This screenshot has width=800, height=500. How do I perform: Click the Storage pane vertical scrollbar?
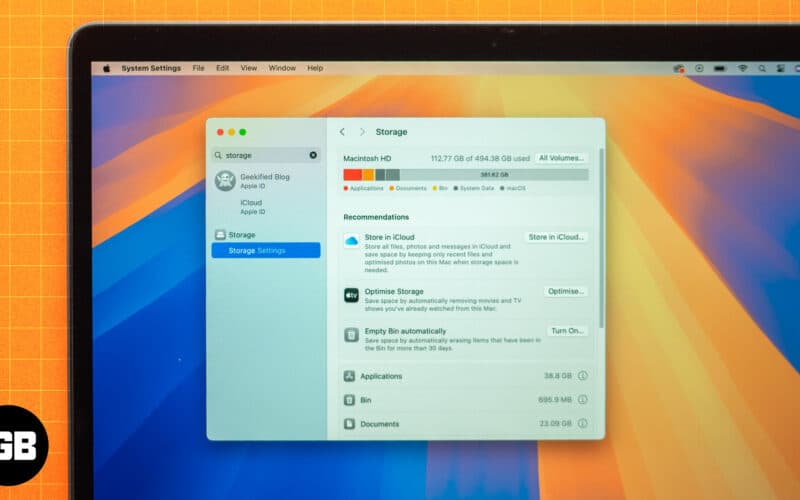pyautogui.click(x=602, y=238)
